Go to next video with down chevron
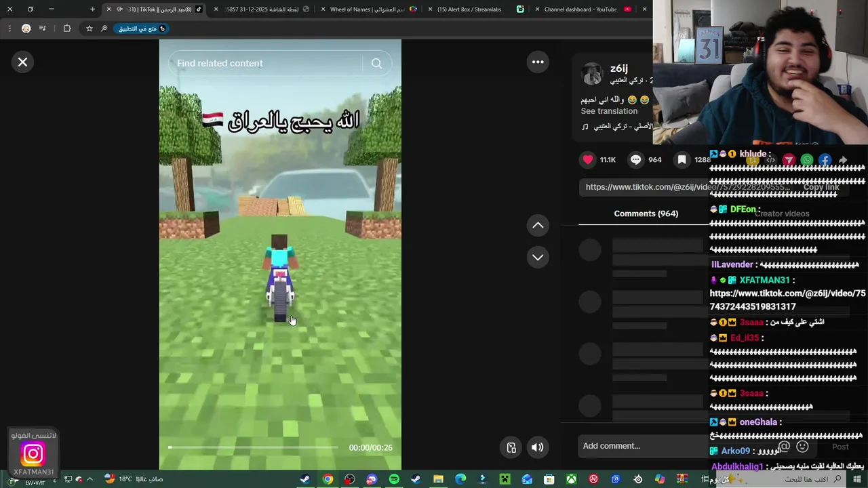Screen dimensions: 868x488 coord(538,257)
